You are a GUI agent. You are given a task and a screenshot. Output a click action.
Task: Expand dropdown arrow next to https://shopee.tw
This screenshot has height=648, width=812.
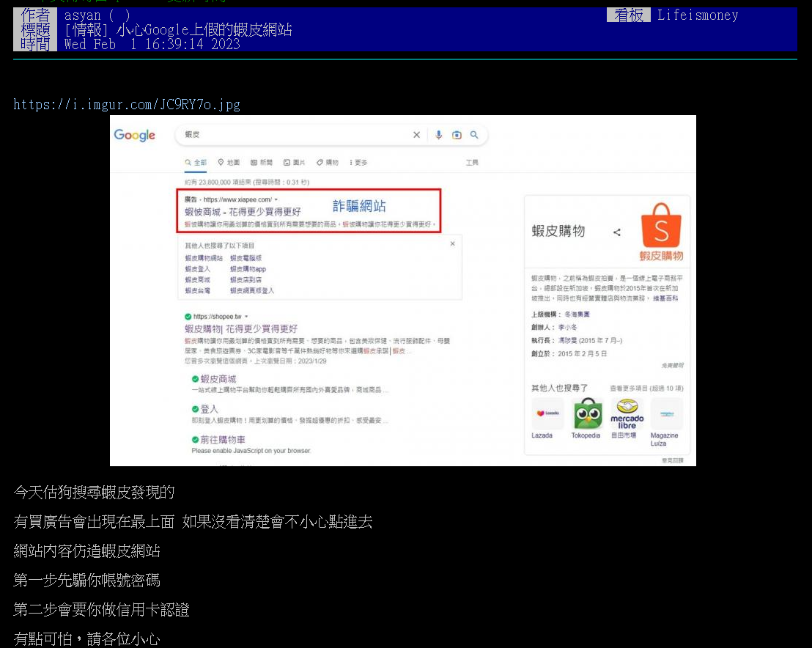(246, 317)
